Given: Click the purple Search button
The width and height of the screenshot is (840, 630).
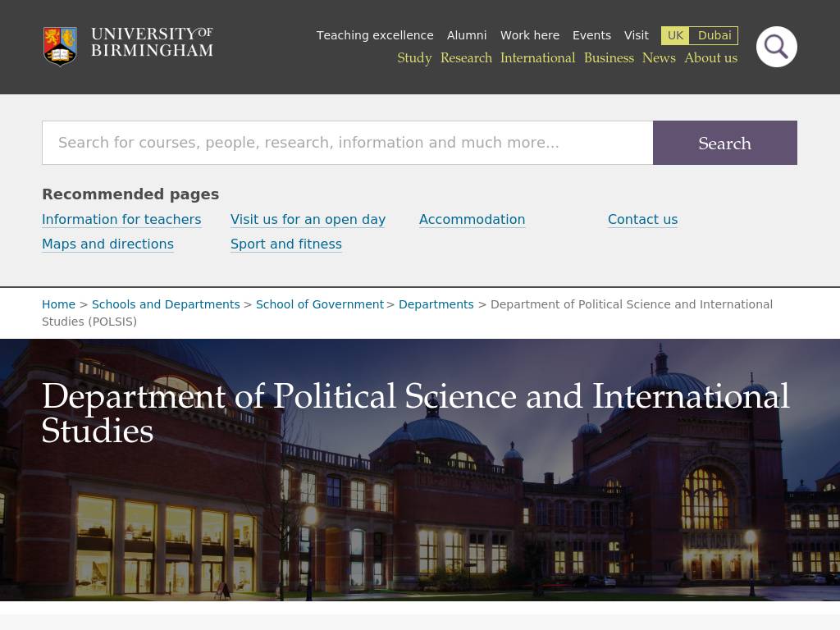Looking at the screenshot, I should (724, 143).
